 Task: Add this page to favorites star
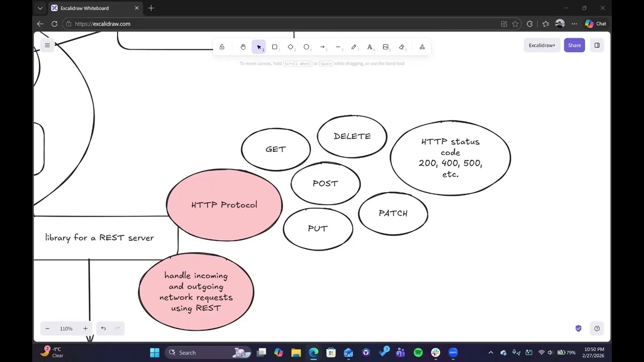(515, 24)
